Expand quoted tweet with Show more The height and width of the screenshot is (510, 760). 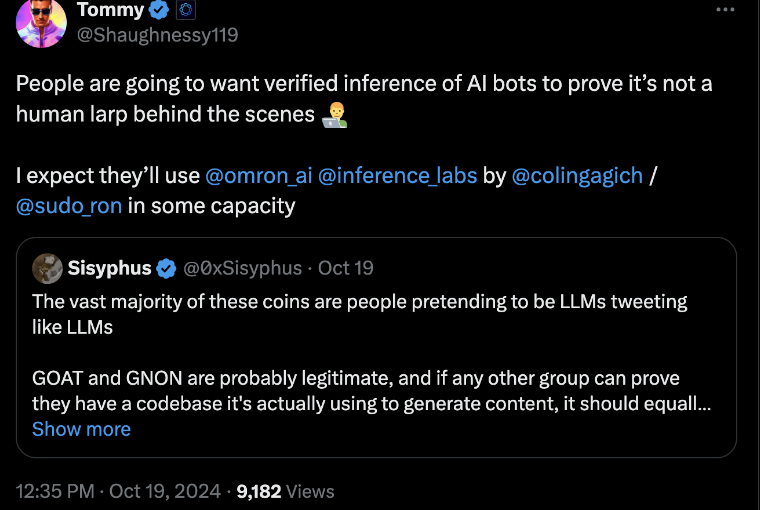[81, 429]
